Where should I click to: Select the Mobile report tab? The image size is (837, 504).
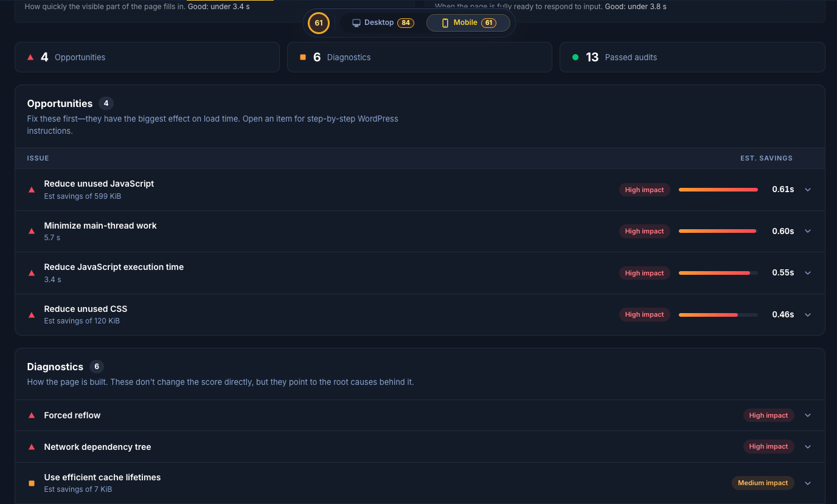(468, 23)
